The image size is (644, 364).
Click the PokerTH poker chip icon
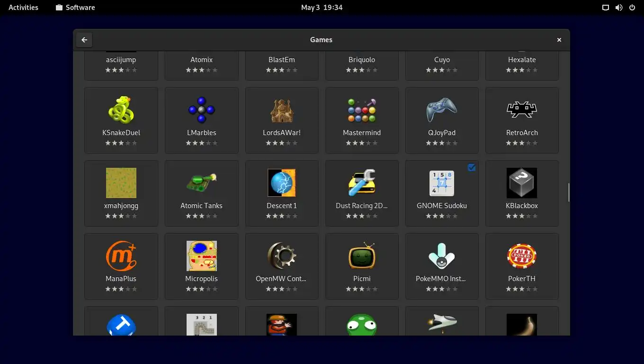522,256
